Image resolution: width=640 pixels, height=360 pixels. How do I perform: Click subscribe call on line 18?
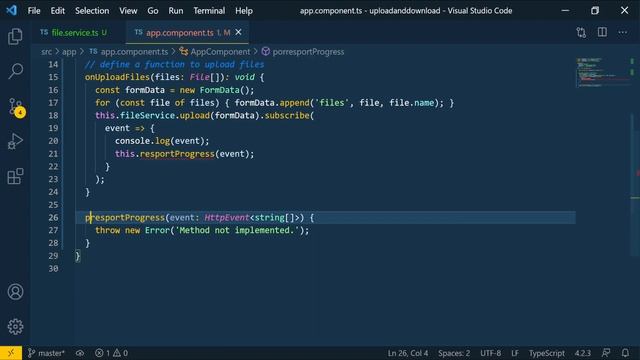(287, 116)
